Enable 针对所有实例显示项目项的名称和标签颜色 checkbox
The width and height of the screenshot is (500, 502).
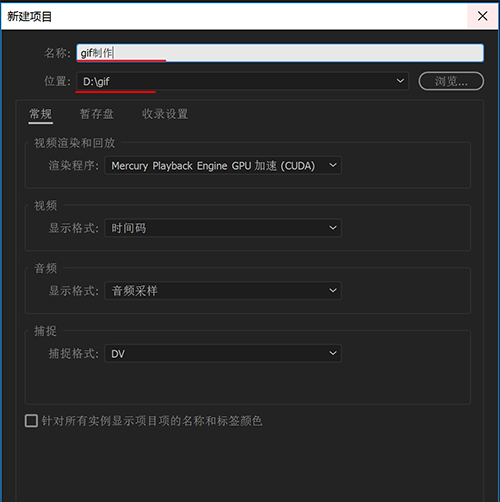[x=31, y=421]
